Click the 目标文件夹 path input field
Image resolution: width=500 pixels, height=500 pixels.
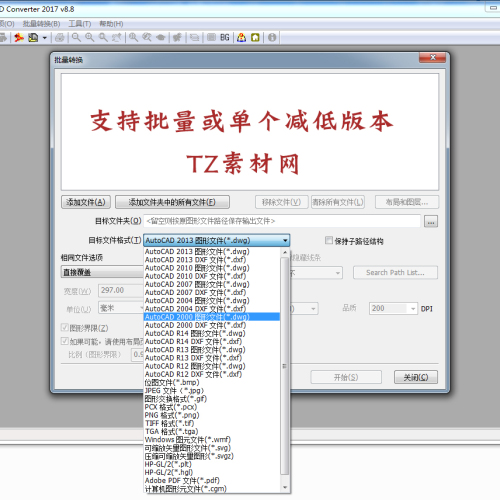282,221
